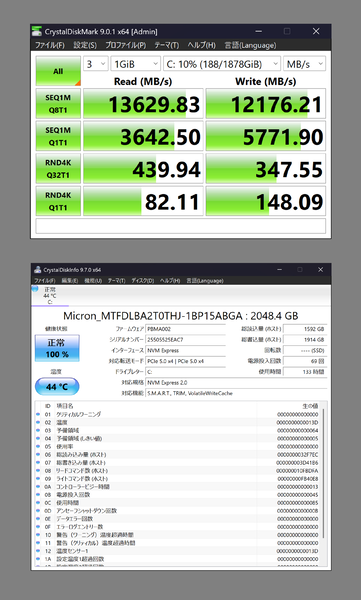
Task: Select row 0A コントローラービジー時間
Action: click(178, 486)
